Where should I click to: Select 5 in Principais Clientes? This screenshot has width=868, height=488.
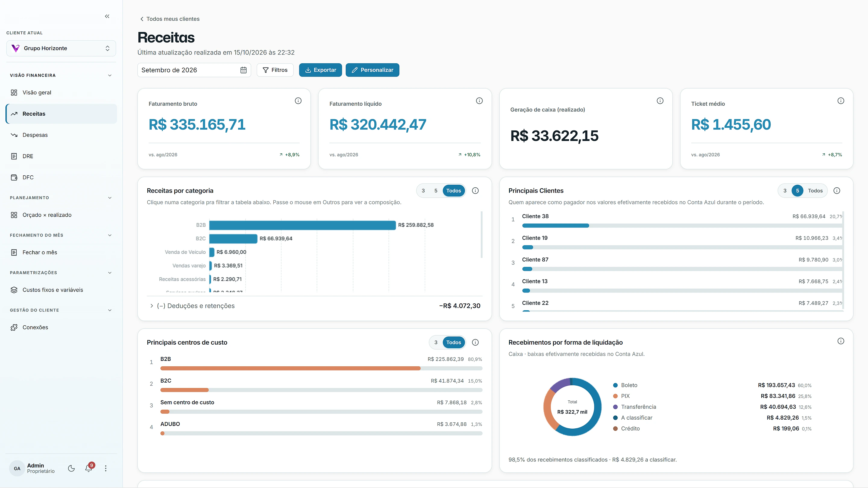click(x=797, y=191)
